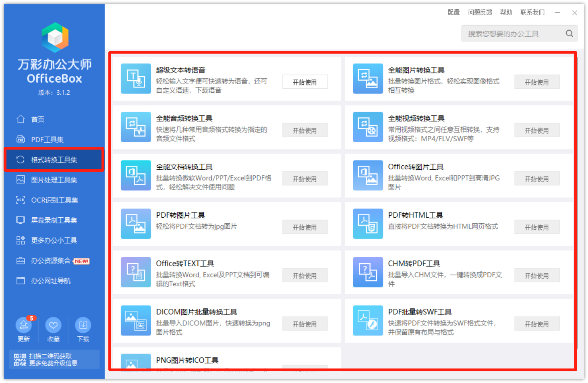This screenshot has height=383, width=588.
Task: Click 开始使用 for PDF转HTML工具
Action: 537,227
